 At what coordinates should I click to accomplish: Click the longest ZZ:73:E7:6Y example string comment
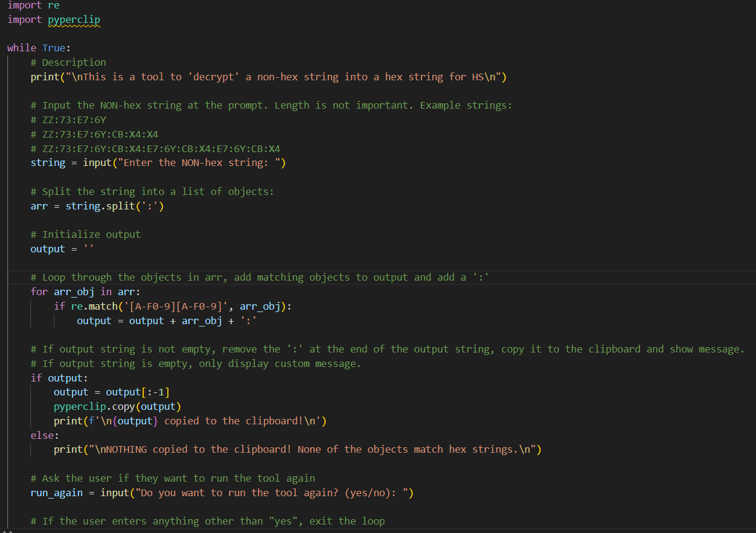(155, 148)
